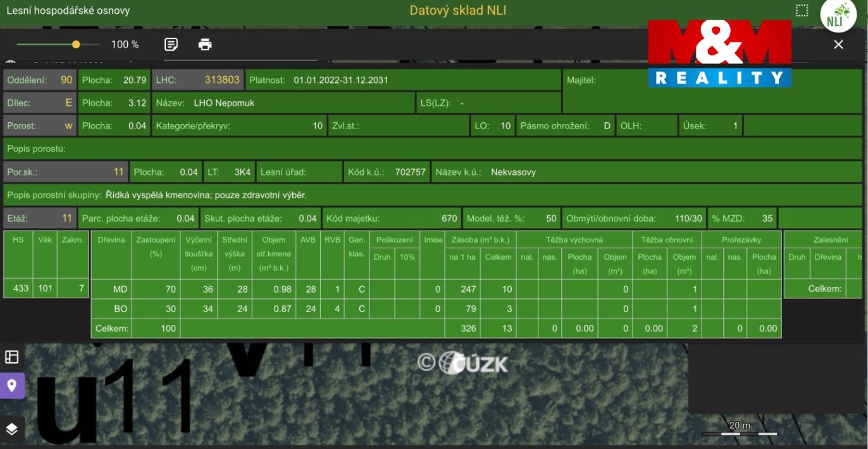868x449 pixels.
Task: Click Etáž 11 cell
Action: coord(40,218)
